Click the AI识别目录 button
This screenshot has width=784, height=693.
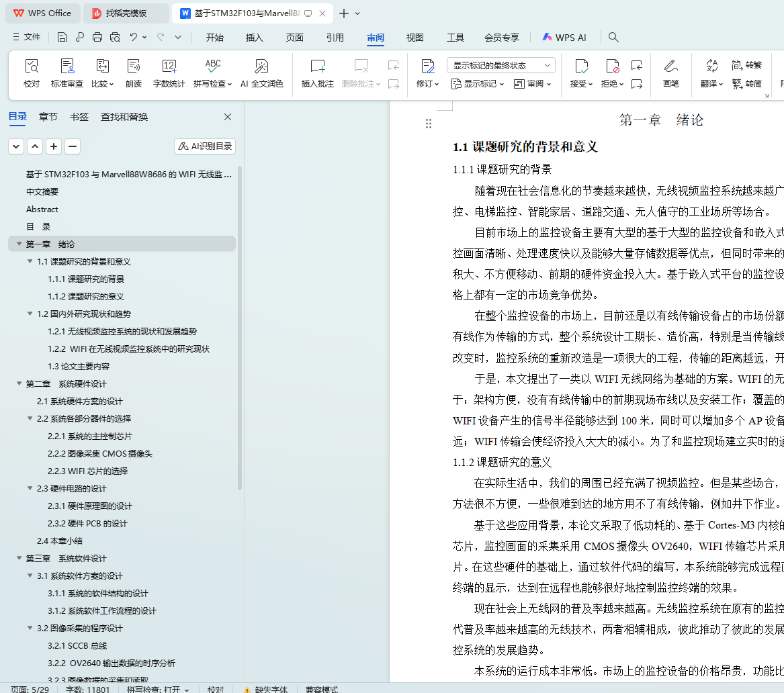pos(205,146)
